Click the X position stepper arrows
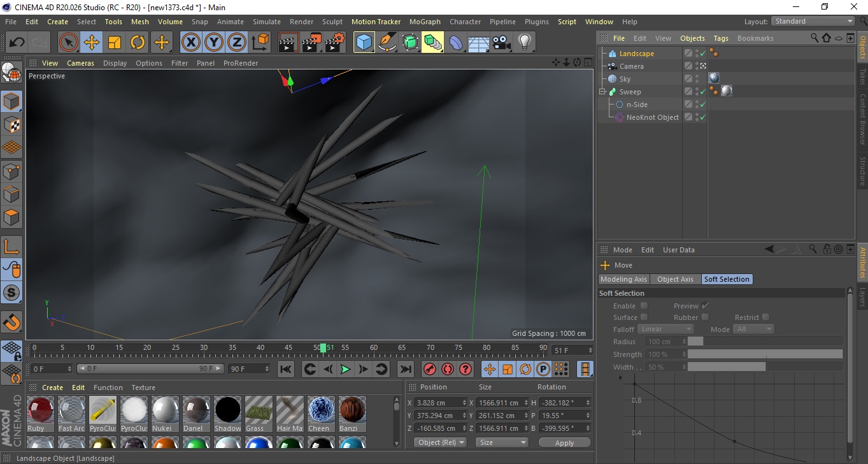868x464 pixels. pos(464,403)
